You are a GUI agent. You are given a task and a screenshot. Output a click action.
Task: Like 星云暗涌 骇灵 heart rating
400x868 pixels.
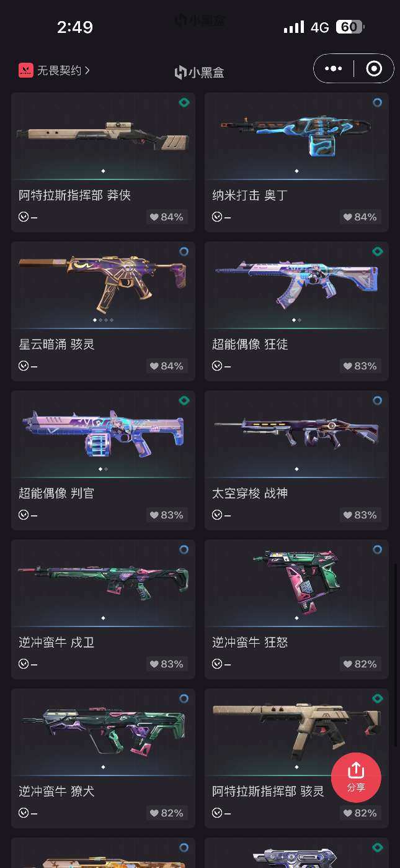pos(167,366)
